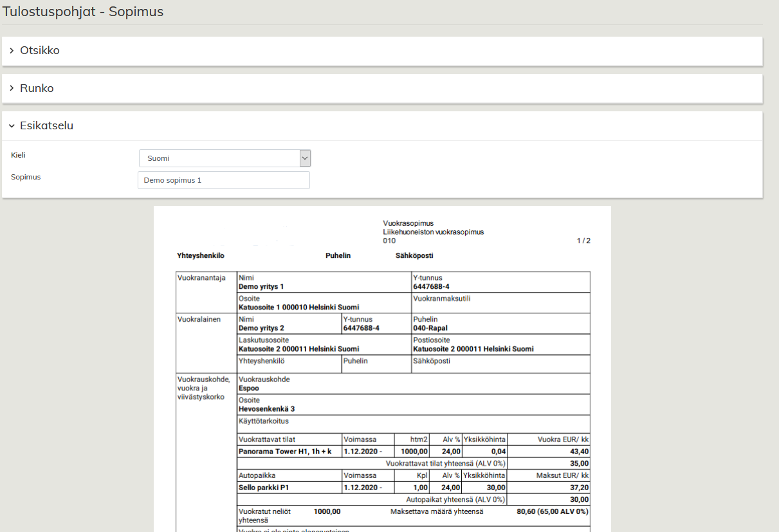The width and height of the screenshot is (779, 532).
Task: Click Demo yritys 2 tenant name
Action: point(261,328)
